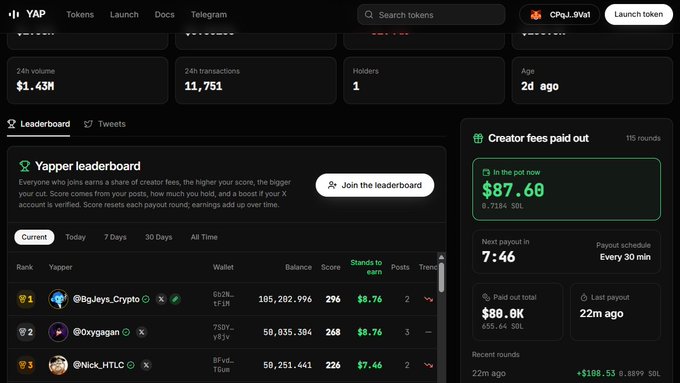The height and width of the screenshot is (383, 680).
Task: Click the @0xygagan username
Action: click(x=96, y=332)
